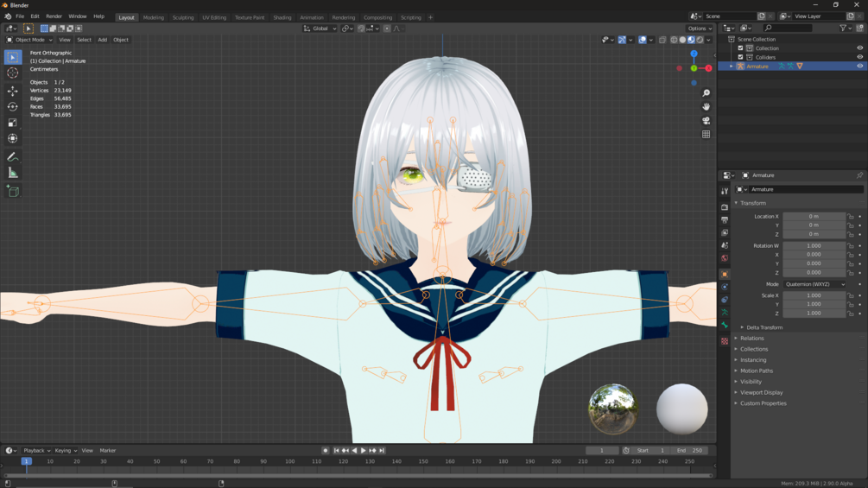Jump to timeline end frame button
The image size is (868, 488).
(x=382, y=450)
